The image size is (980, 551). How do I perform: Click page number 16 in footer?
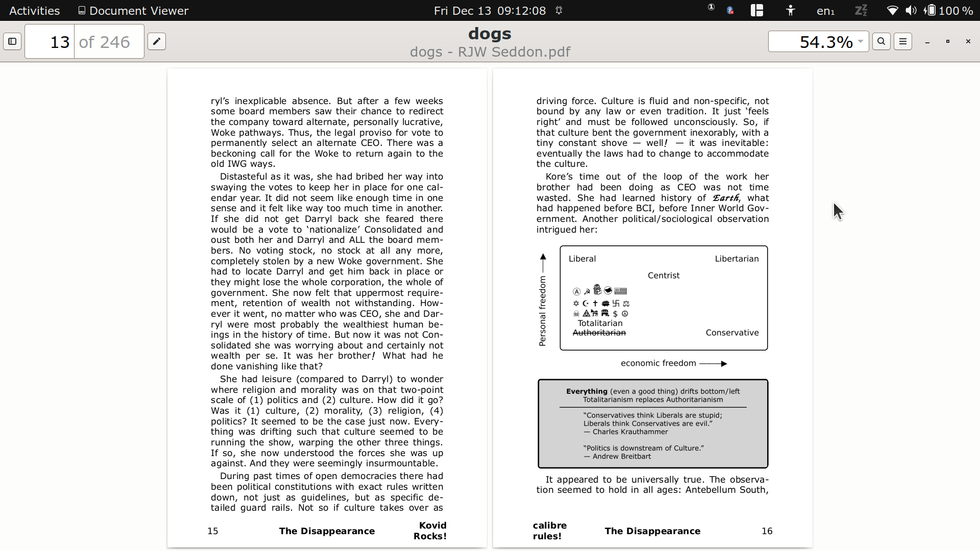[x=767, y=531]
